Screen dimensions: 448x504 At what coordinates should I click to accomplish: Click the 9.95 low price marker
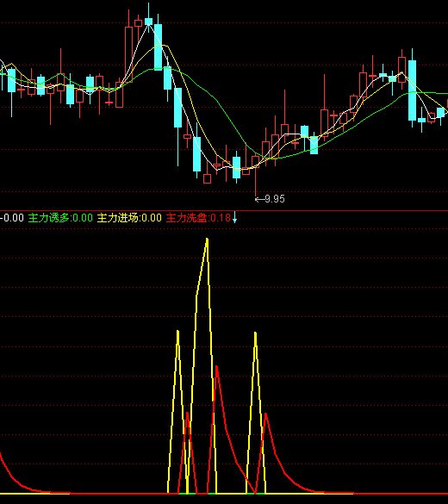coord(270,199)
